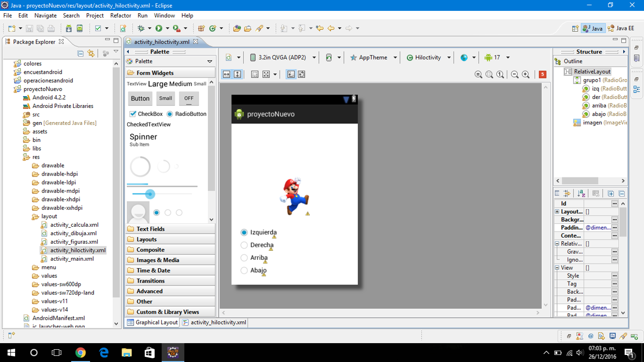Click the New Java Class icon
The width and height of the screenshot is (644, 362).
[213, 28]
